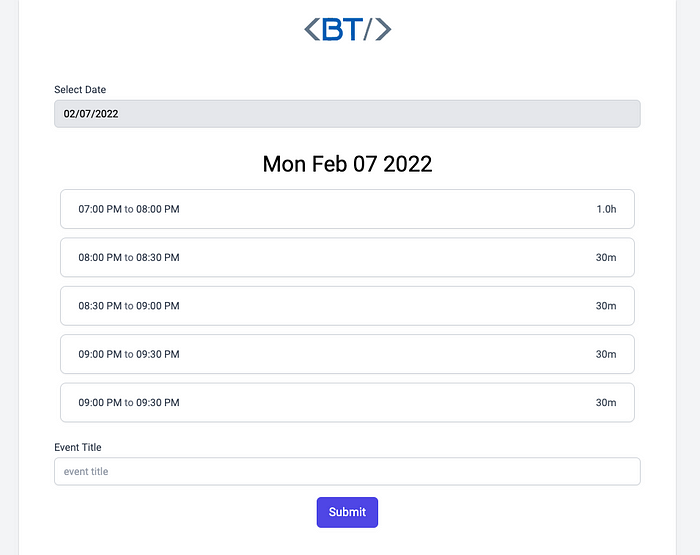Submit the booking form
The height and width of the screenshot is (555, 700).
click(347, 512)
